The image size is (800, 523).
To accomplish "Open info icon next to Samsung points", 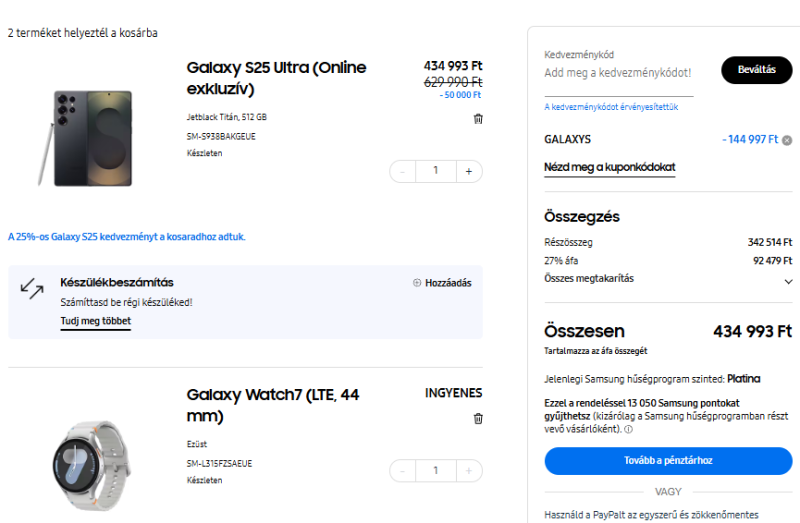I will click(x=629, y=429).
